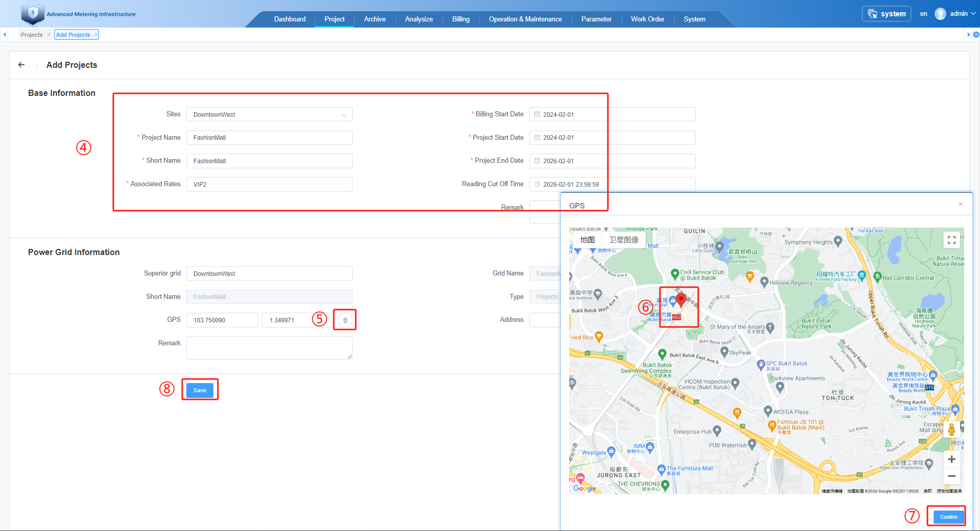The image size is (980, 531).
Task: Click the Billing Start Date field
Action: (612, 114)
